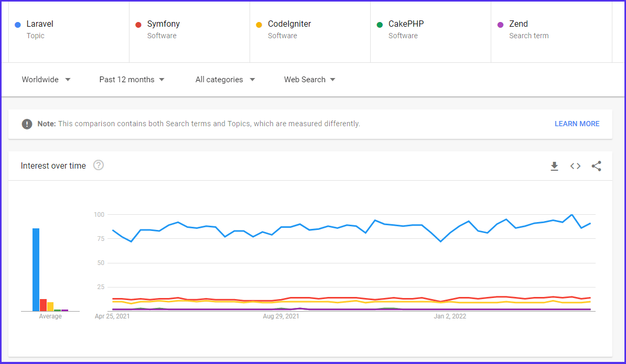The image size is (626, 364).
Task: Open the All categories dropdown
Action: [x=225, y=80]
